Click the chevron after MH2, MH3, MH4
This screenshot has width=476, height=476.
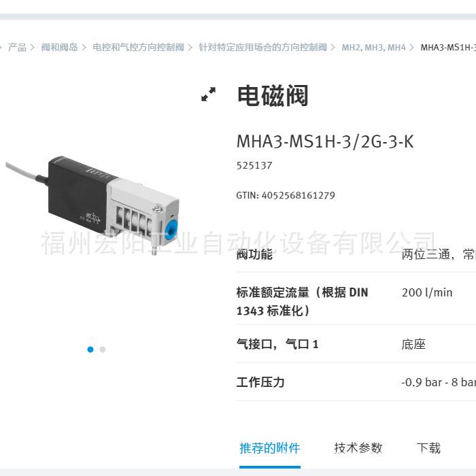pyautogui.click(x=412, y=48)
